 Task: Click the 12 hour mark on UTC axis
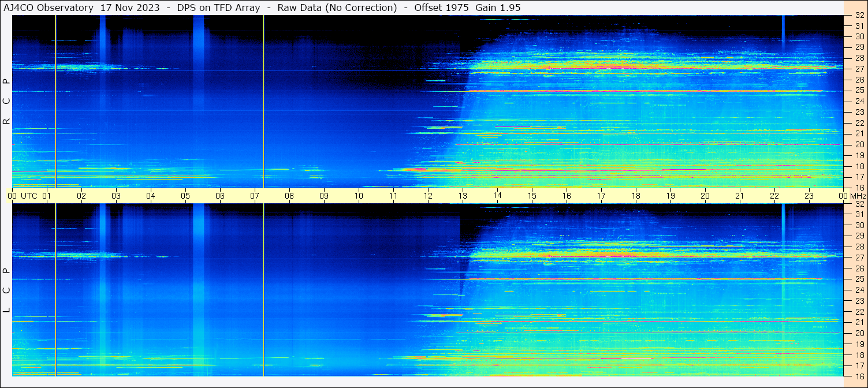click(428, 196)
